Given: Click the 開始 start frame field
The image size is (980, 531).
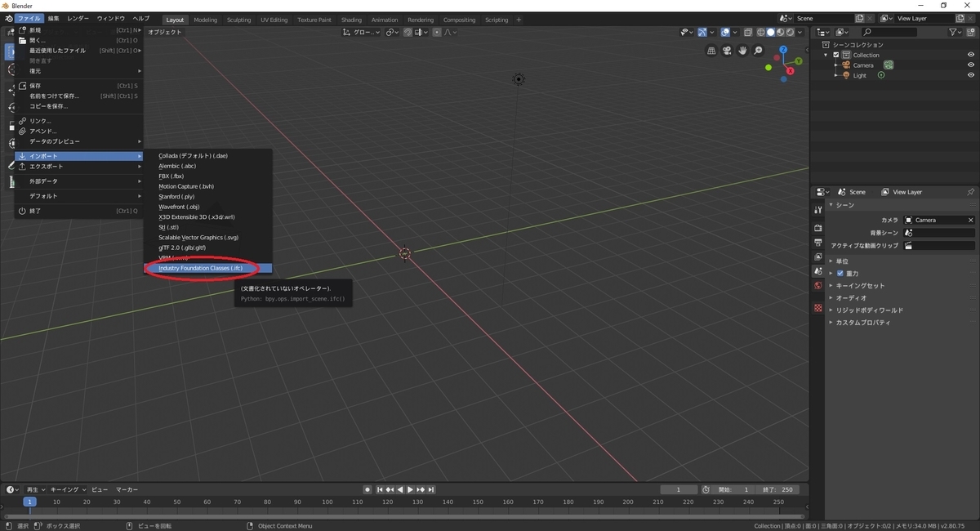Looking at the screenshot, I should point(734,489).
